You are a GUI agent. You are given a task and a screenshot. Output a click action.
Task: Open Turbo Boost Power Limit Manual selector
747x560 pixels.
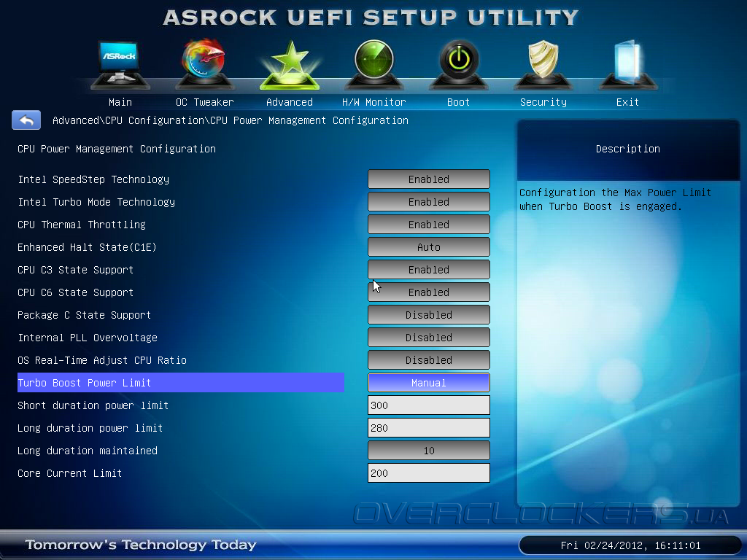[x=429, y=383]
